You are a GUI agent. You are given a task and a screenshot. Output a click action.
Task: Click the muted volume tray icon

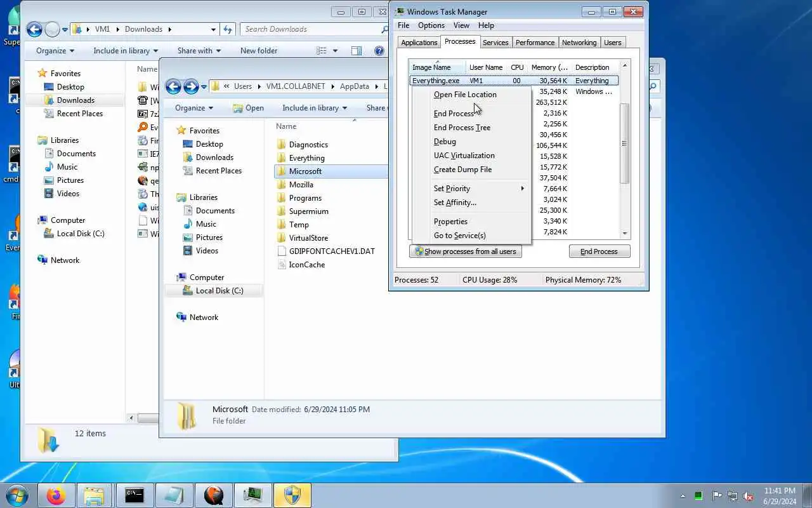749,496
